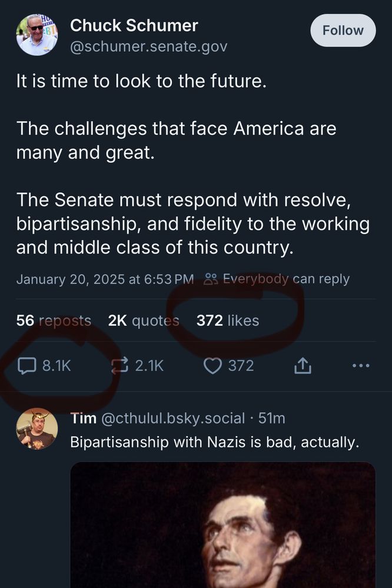Open the three-dot more options menu
This screenshot has width=392, height=588.
360,366
